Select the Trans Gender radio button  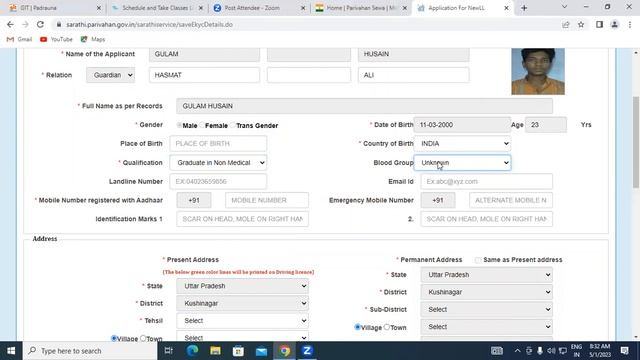[233, 125]
